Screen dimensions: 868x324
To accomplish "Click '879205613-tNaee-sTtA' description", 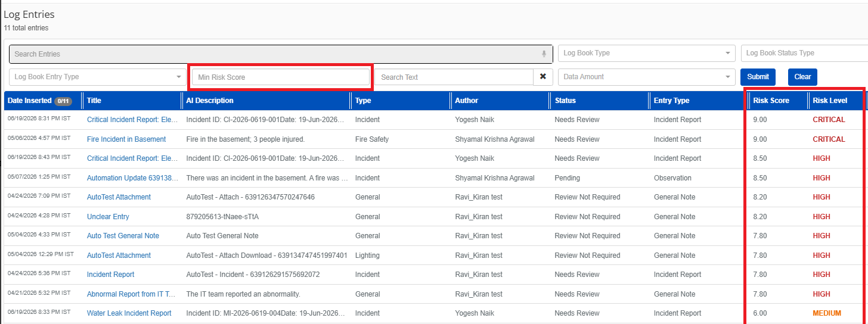I will pyautogui.click(x=222, y=217).
